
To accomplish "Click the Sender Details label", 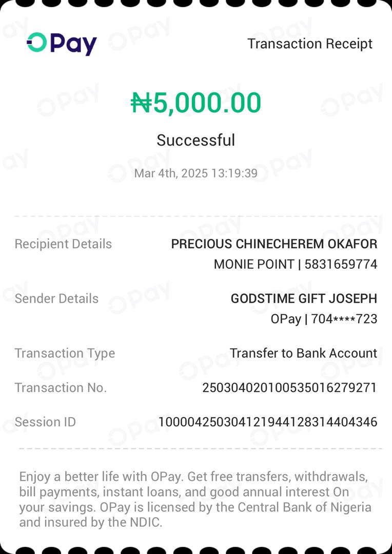I will (56, 299).
